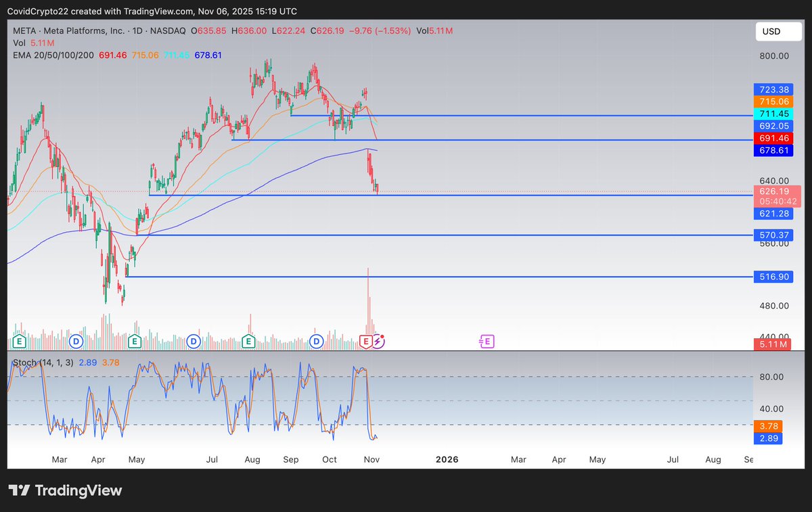Click the purple upcoming earnings marker in 2026
This screenshot has width=812, height=512.
point(487,342)
